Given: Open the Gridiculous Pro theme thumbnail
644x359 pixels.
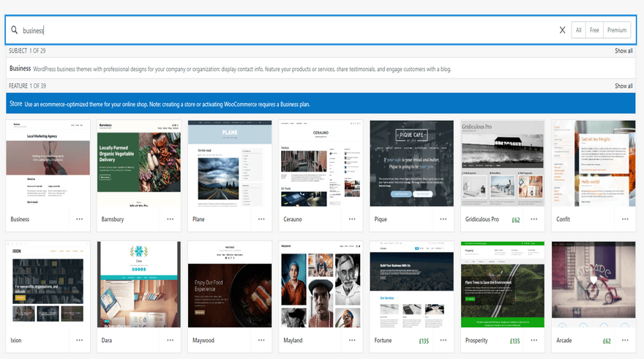Looking at the screenshot, I should pos(503,163).
